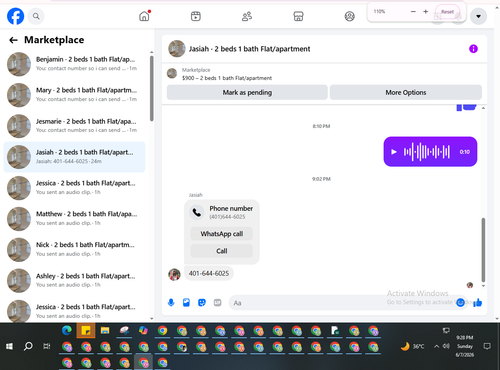Screen dimensions: 500x370
Task: Open the Facebook search icon
Action: [x=36, y=16]
